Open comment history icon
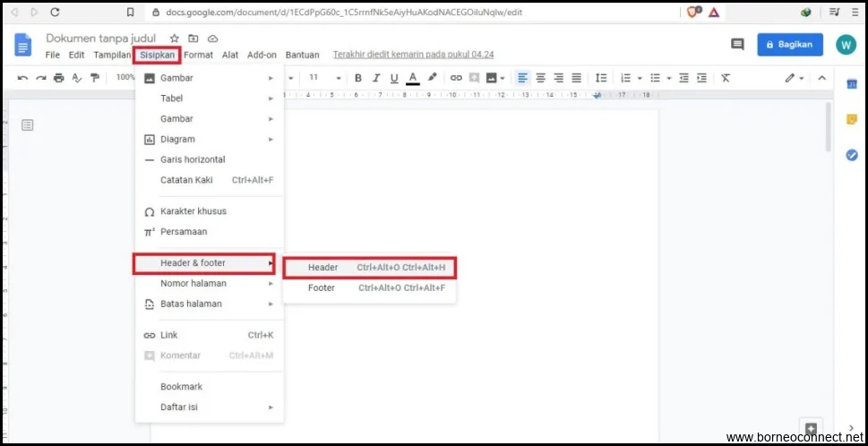 click(x=737, y=44)
